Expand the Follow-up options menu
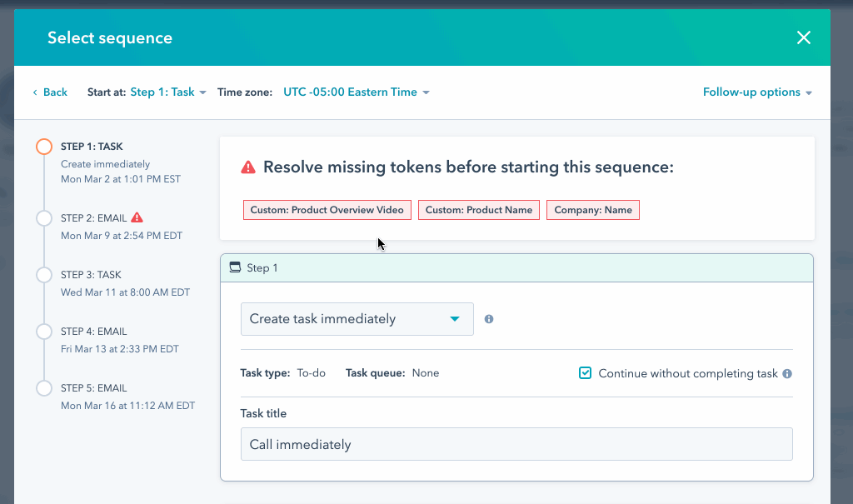The image size is (853, 504). [x=756, y=92]
